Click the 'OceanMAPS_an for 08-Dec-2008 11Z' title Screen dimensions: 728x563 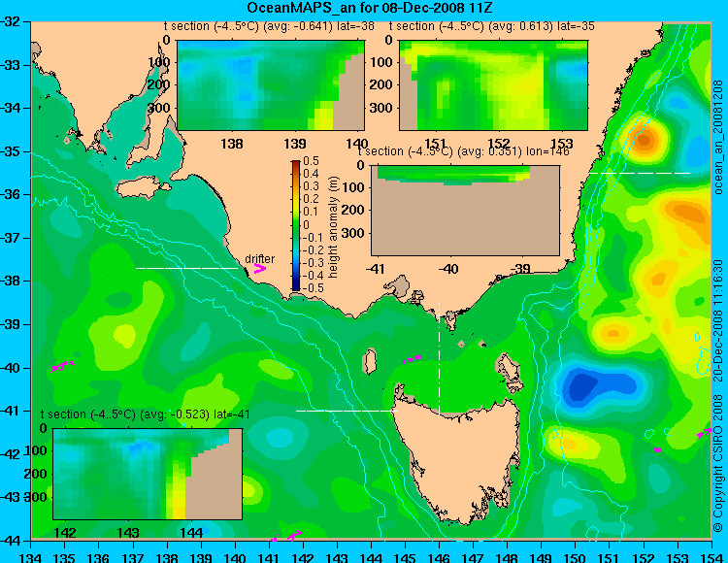(x=370, y=8)
